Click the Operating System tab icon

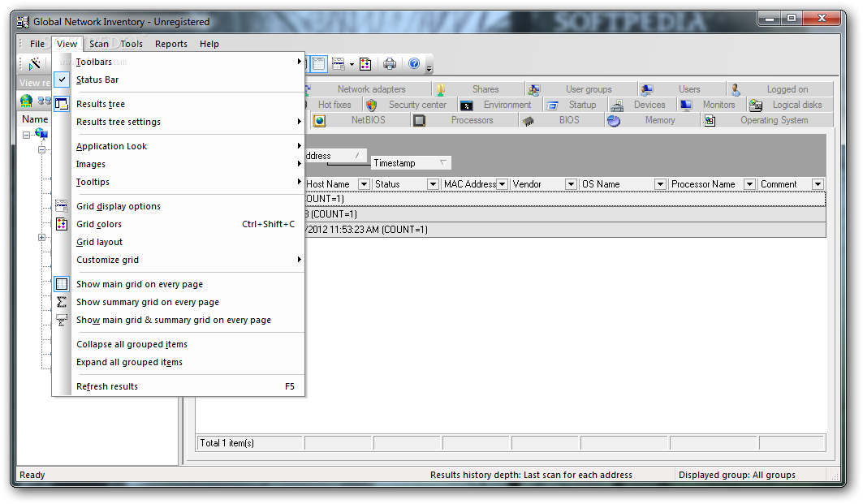(710, 120)
